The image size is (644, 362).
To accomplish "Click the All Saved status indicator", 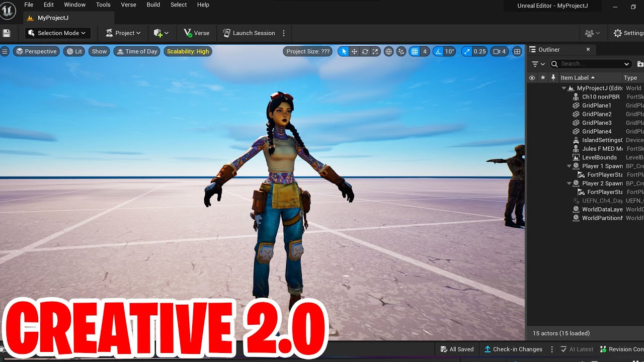I will pyautogui.click(x=457, y=349).
